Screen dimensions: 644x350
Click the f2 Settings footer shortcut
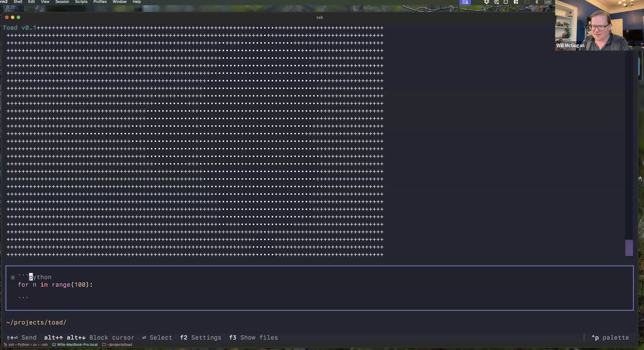[x=200, y=337]
